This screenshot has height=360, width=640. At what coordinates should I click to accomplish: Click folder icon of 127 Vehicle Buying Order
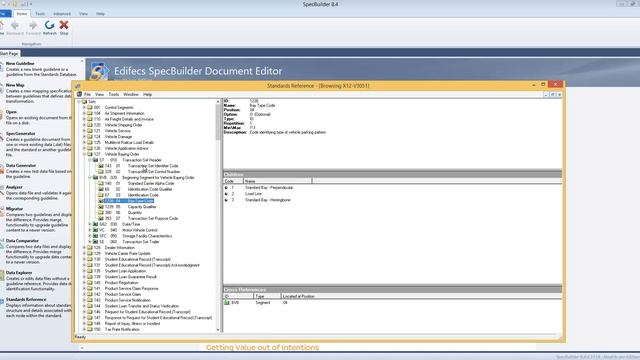pyautogui.click(x=90, y=154)
